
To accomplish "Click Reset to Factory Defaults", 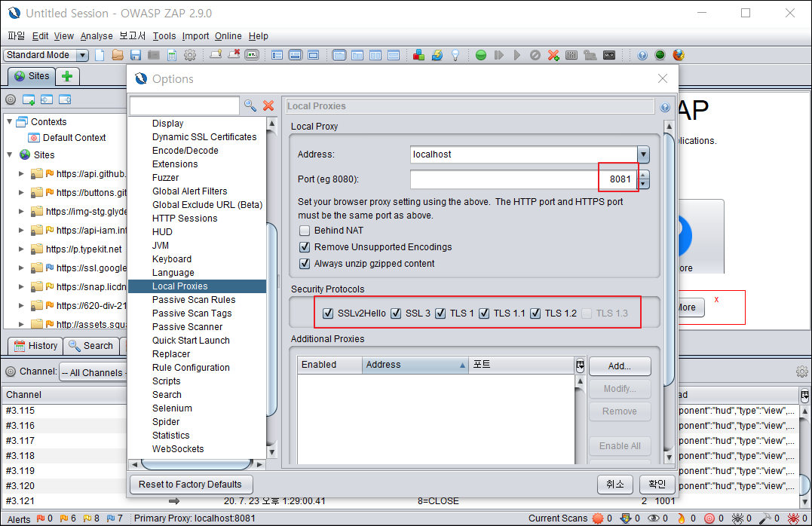I will click(x=190, y=485).
